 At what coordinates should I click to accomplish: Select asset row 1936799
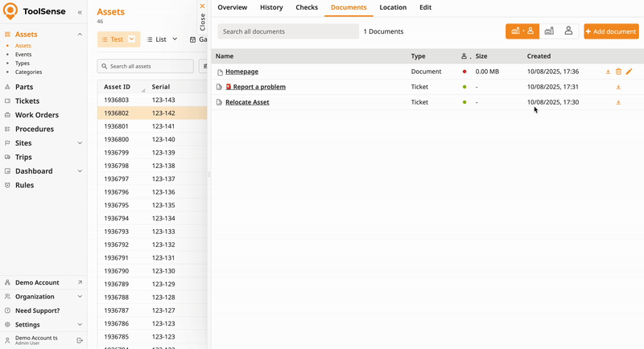click(x=152, y=153)
